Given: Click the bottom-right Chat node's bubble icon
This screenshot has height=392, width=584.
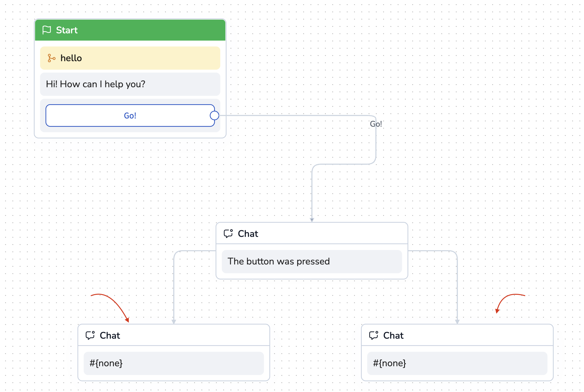Looking at the screenshot, I should pos(373,335).
